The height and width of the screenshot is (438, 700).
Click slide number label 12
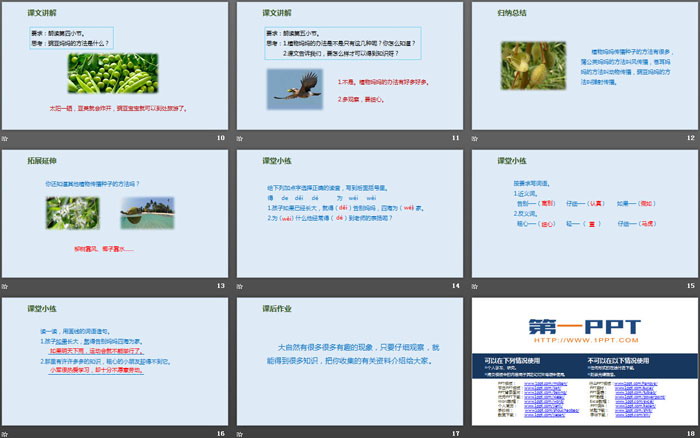(691, 138)
